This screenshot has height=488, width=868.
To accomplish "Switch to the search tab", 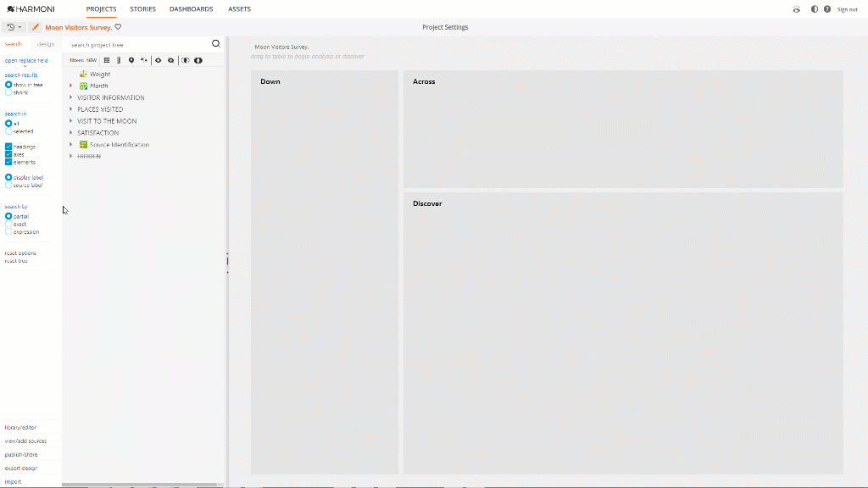I will point(14,44).
